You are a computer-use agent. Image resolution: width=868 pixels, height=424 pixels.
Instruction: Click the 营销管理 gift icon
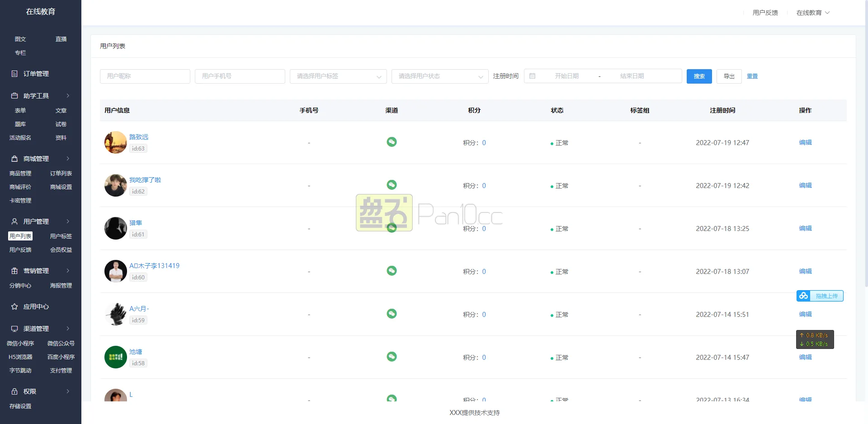click(14, 271)
